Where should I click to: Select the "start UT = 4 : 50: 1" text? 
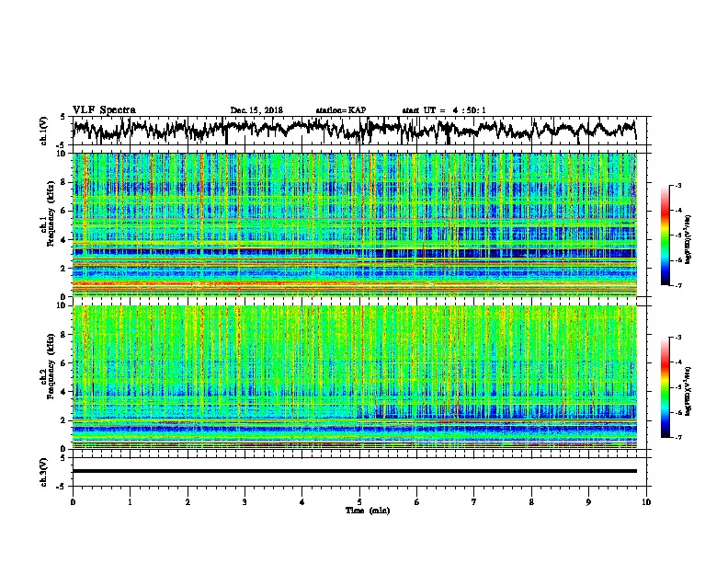(x=444, y=110)
